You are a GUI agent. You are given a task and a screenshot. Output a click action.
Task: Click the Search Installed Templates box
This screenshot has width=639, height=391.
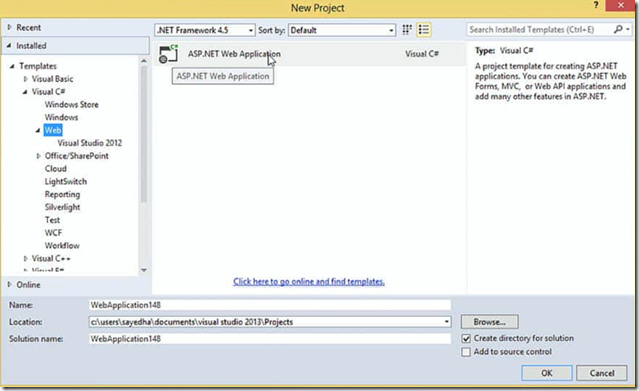click(x=540, y=29)
